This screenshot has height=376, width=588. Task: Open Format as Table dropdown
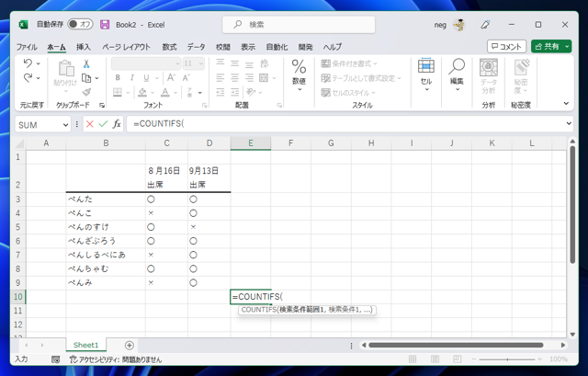tap(361, 78)
